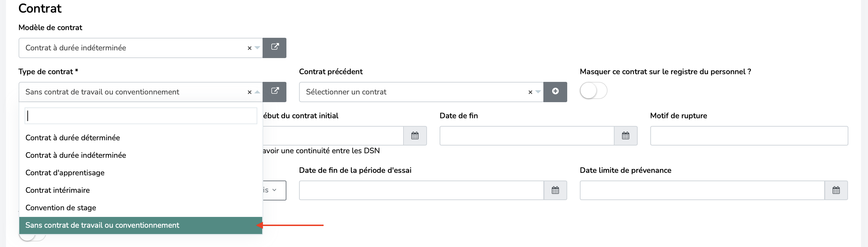This screenshot has width=868, height=247.
Task: Clear the Type de contrat selection
Action: [250, 92]
